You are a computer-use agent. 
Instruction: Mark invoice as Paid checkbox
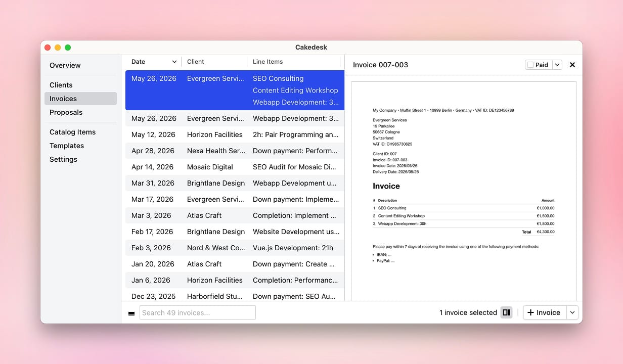click(x=530, y=65)
